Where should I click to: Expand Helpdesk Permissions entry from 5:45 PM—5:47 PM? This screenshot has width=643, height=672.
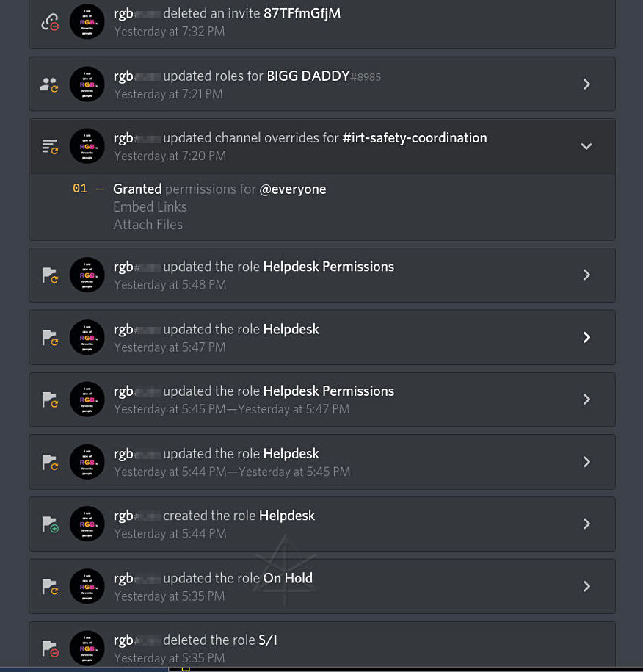click(586, 400)
